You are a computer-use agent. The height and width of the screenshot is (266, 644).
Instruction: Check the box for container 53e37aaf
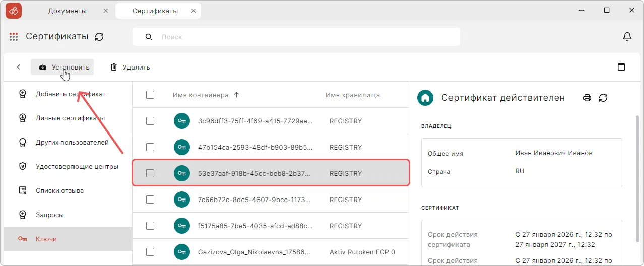(x=150, y=173)
